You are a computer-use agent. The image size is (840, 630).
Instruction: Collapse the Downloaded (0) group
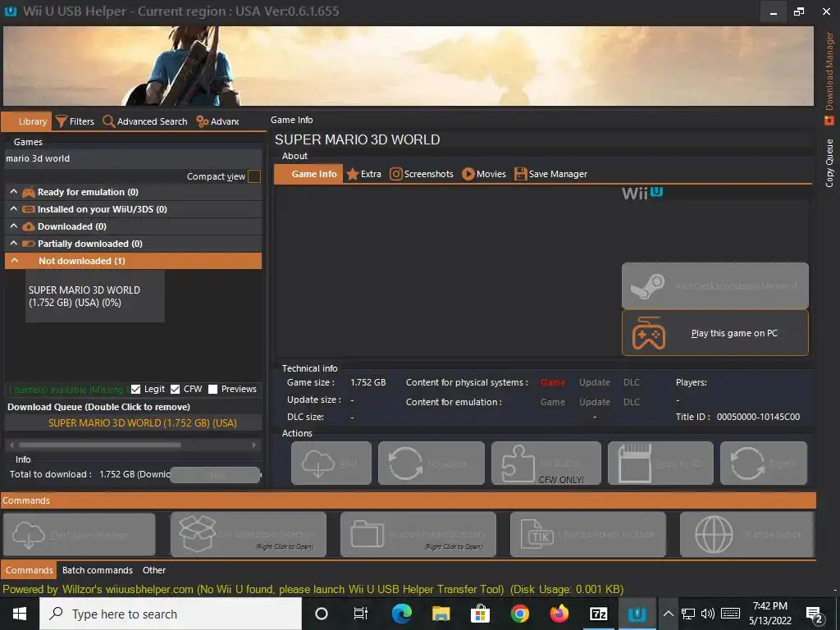[14, 226]
